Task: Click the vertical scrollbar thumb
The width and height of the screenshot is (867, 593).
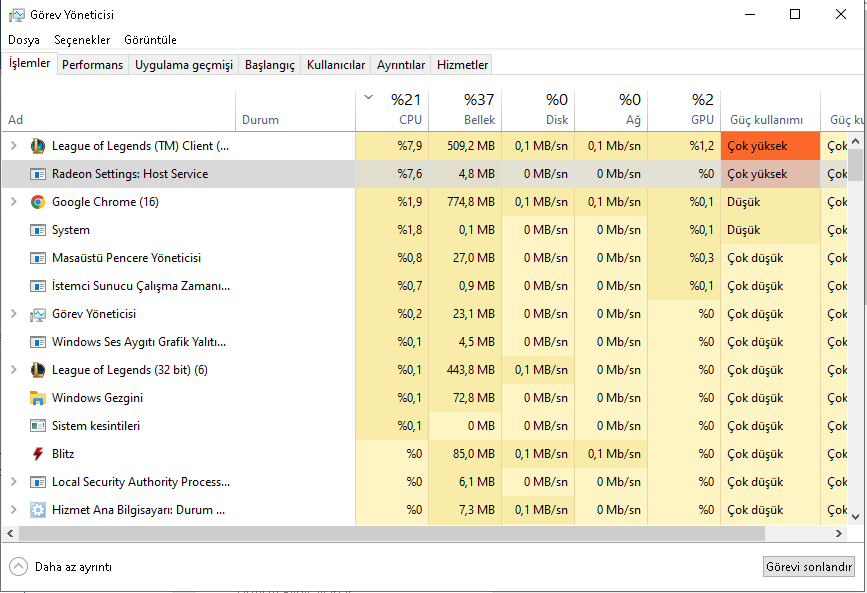Action: [855, 164]
